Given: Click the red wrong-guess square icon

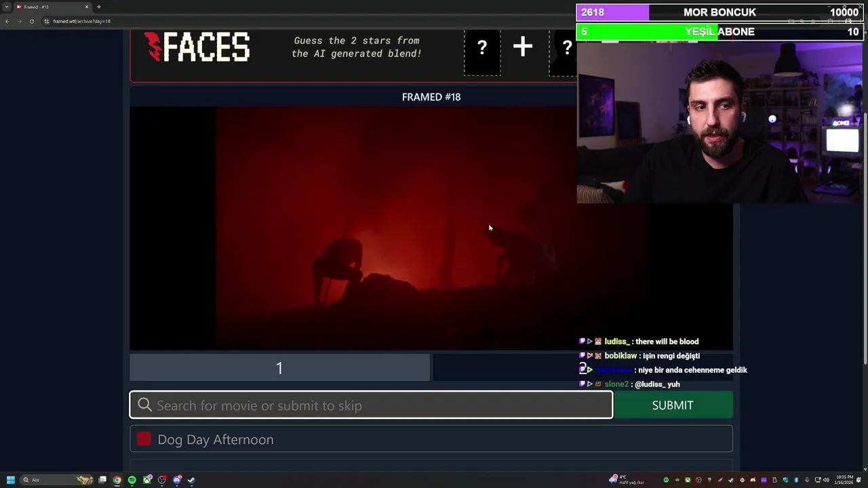Looking at the screenshot, I should [144, 439].
